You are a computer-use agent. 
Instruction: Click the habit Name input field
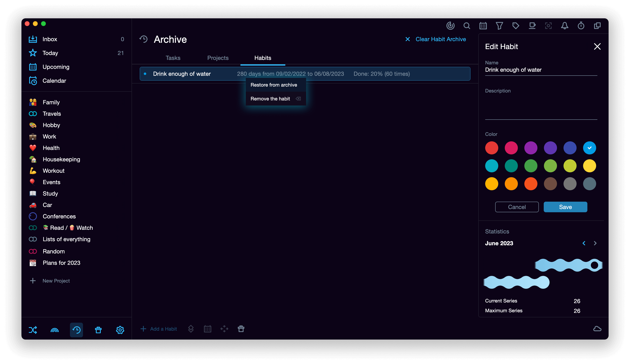click(x=541, y=70)
